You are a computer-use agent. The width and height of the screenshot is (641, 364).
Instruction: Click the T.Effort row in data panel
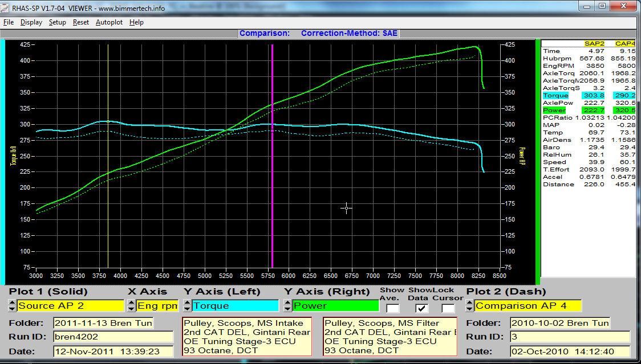(x=589, y=170)
